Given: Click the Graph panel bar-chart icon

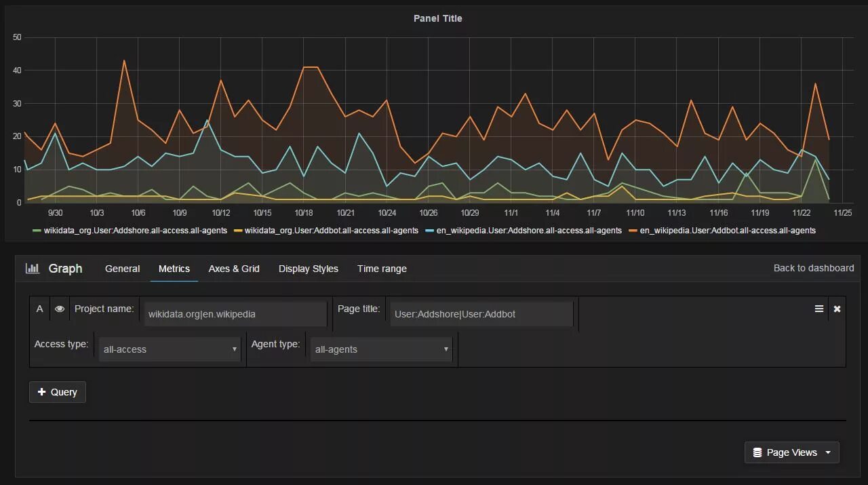Looking at the screenshot, I should pyautogui.click(x=33, y=268).
